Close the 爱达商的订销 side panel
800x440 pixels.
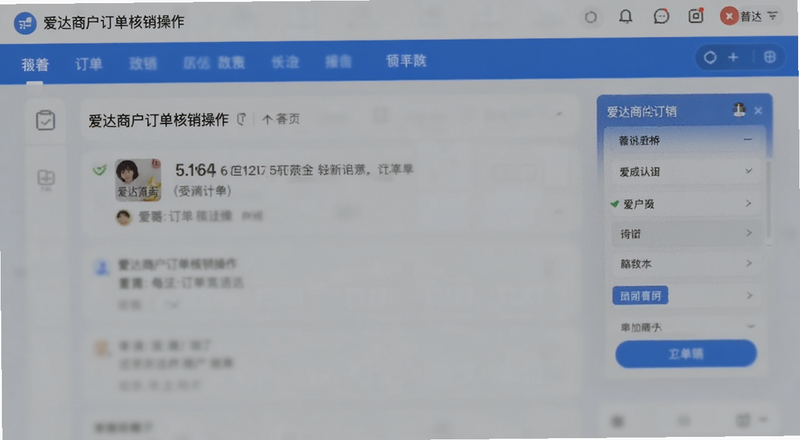(x=758, y=111)
